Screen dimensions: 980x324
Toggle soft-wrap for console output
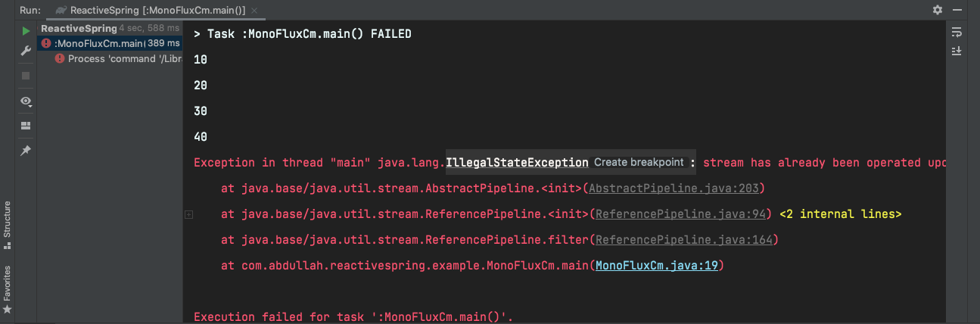point(957,32)
